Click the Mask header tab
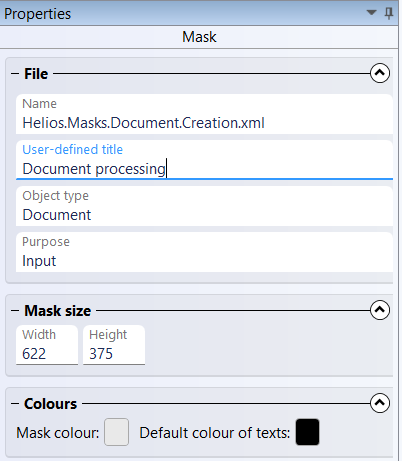 pyautogui.click(x=199, y=37)
